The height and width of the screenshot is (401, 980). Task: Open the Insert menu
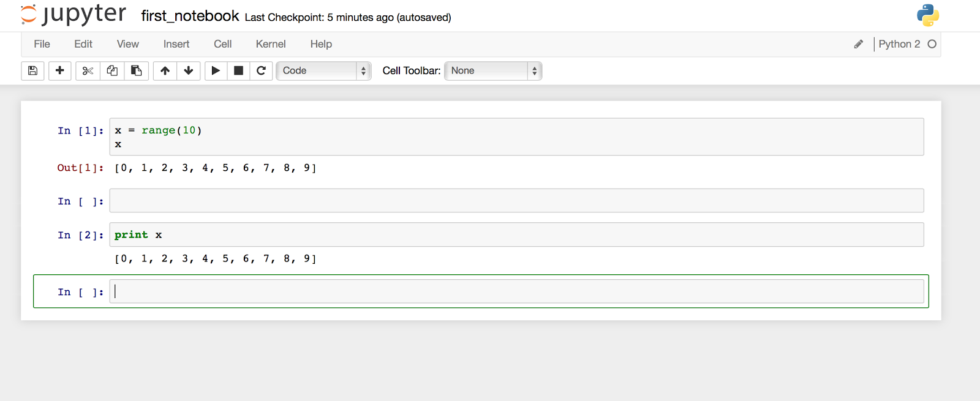pos(176,44)
